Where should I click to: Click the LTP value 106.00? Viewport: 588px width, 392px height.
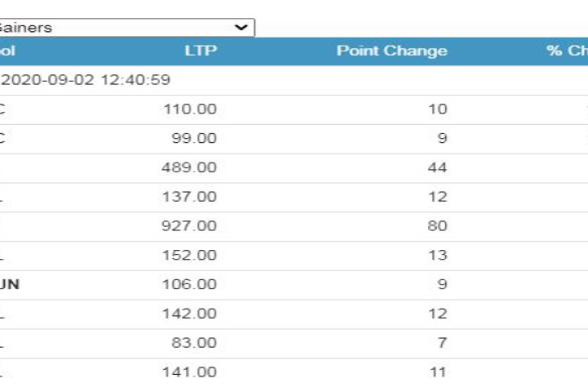click(189, 285)
